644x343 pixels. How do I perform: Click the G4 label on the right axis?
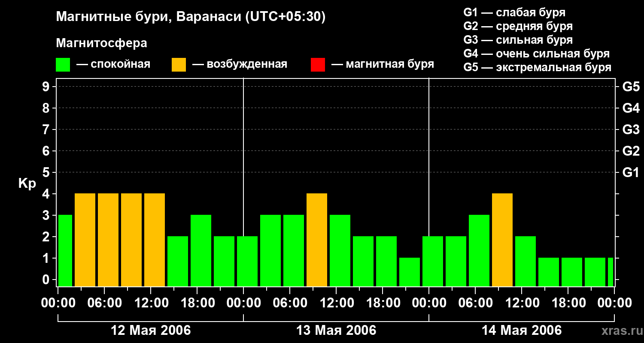(x=631, y=108)
